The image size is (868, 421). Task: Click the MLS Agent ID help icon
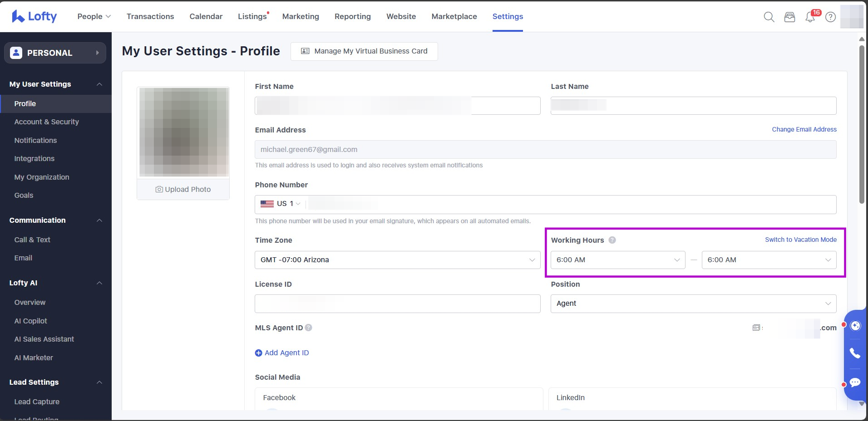[x=308, y=328]
